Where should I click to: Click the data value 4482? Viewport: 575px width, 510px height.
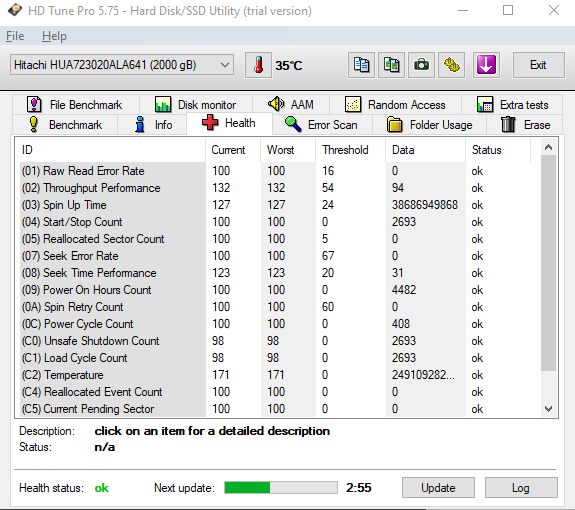tap(404, 290)
